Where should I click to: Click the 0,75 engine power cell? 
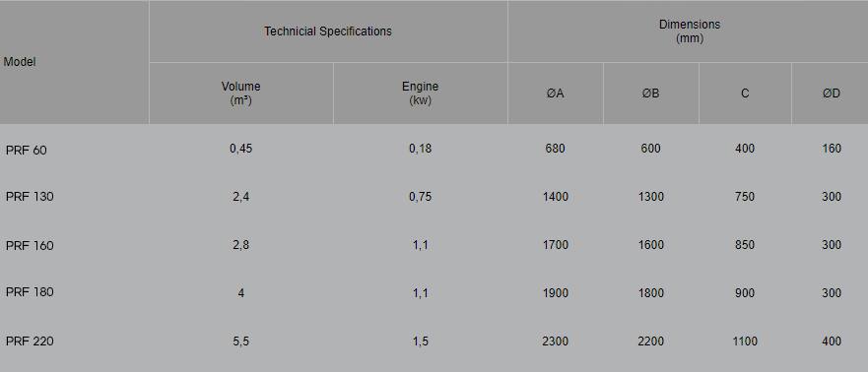pyautogui.click(x=420, y=197)
